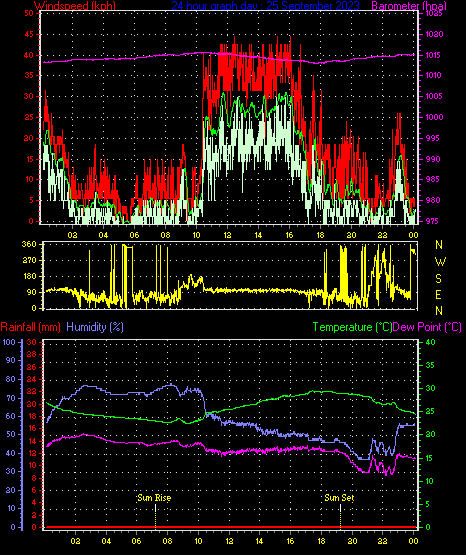
Task: Click the 980 value on barometer axis
Action: [x=432, y=200]
